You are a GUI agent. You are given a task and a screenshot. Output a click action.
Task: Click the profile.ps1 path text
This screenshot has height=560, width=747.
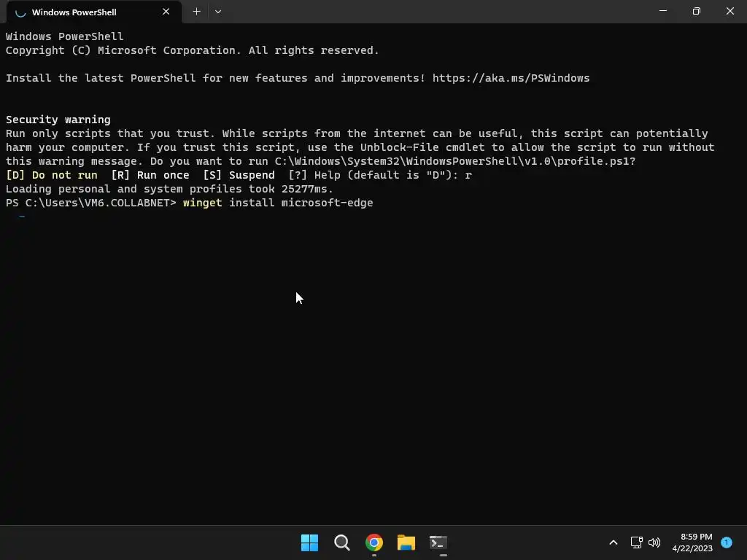(455, 161)
